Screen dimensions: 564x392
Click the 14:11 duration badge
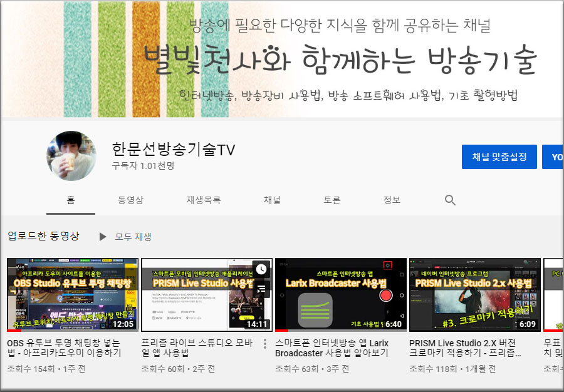(257, 324)
